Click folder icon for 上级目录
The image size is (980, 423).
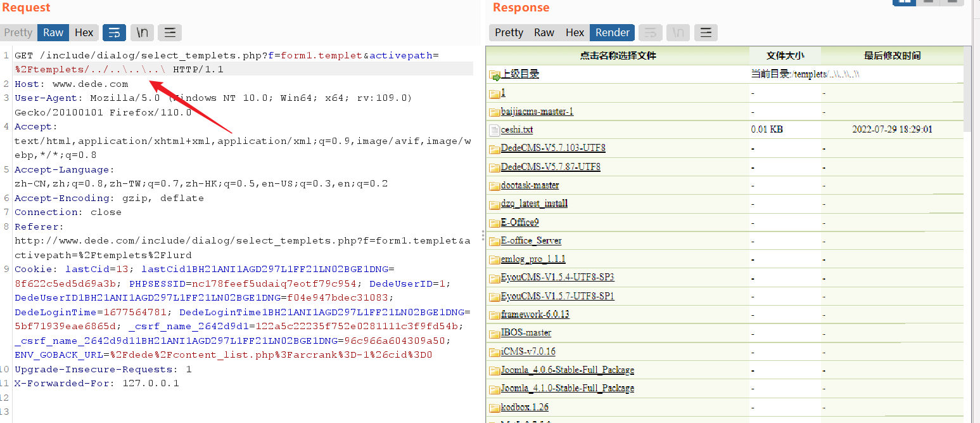(x=495, y=75)
